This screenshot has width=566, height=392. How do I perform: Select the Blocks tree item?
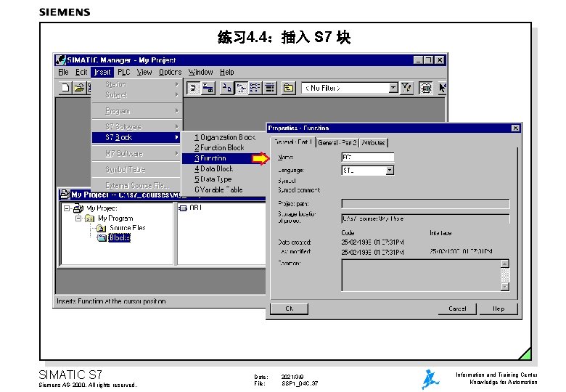tap(120, 238)
